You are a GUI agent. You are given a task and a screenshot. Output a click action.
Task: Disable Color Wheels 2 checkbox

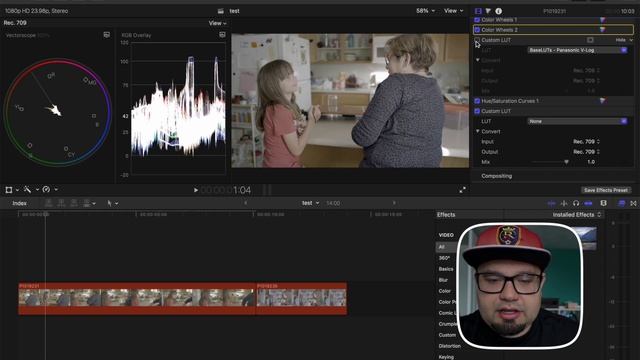click(477, 30)
